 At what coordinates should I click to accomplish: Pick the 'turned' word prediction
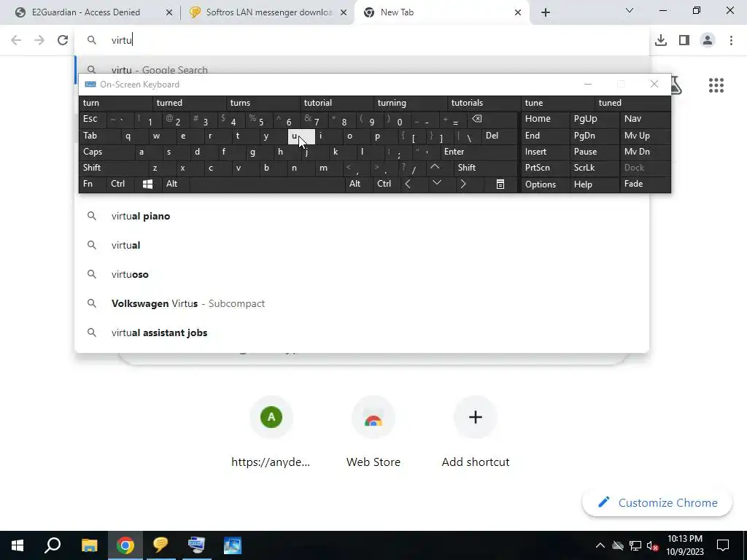[190, 103]
